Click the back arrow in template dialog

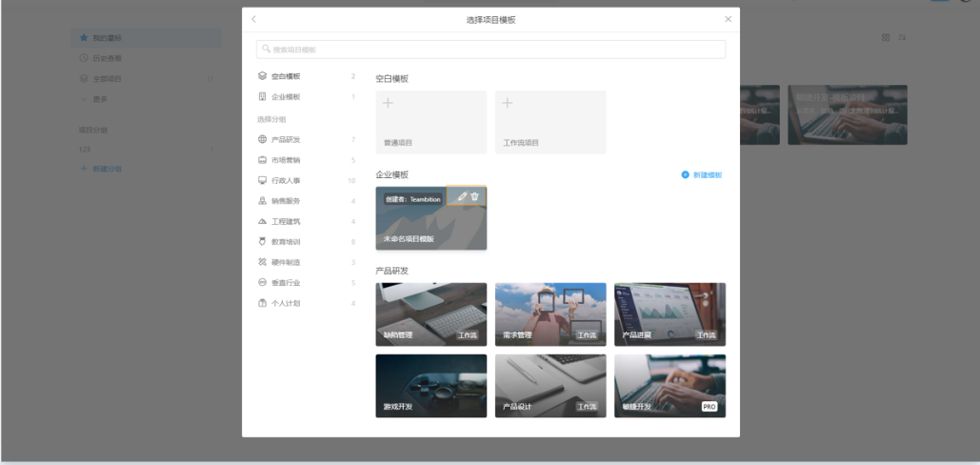point(253,19)
